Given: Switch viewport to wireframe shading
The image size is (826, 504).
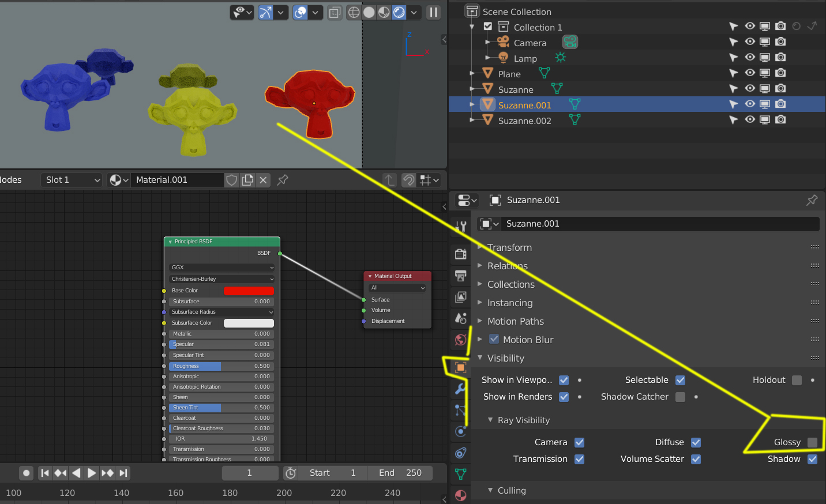Looking at the screenshot, I should [354, 12].
